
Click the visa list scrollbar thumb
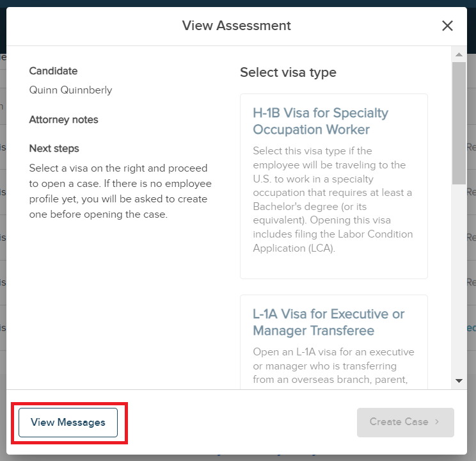point(459,122)
